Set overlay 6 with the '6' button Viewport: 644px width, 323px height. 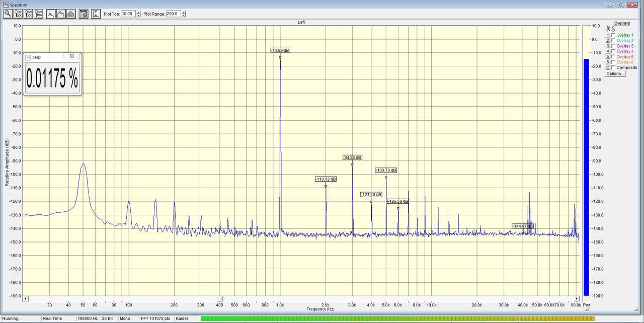(608, 62)
